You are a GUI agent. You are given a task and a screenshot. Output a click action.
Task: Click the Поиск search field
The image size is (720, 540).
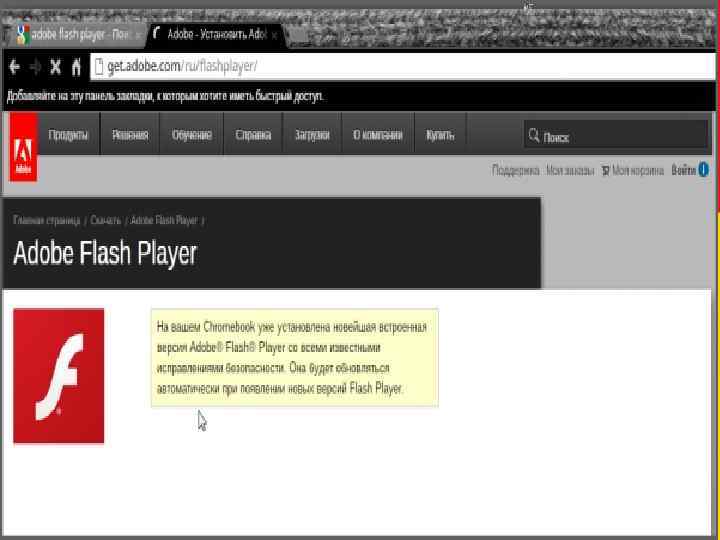[x=616, y=135]
